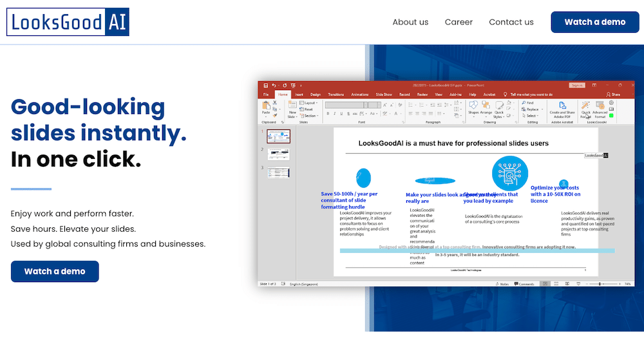Open the Slide Show ribbon tab
644x356 pixels.
pos(384,95)
